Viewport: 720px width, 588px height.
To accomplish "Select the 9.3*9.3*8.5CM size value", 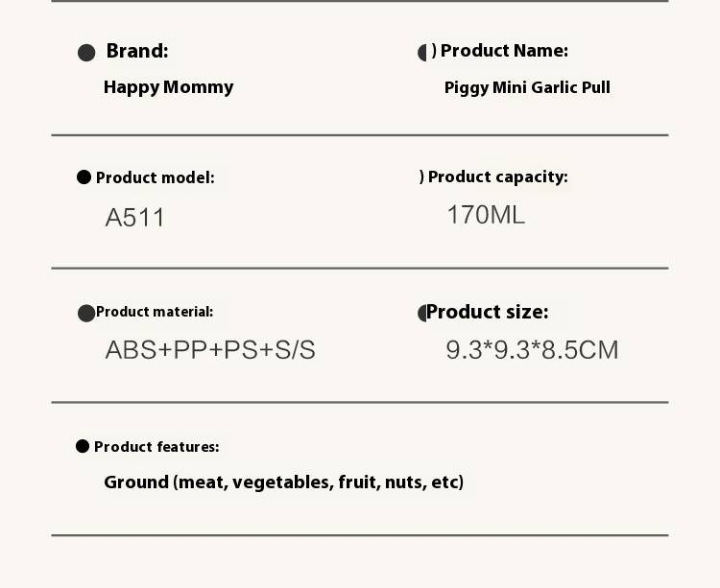I will coord(532,350).
